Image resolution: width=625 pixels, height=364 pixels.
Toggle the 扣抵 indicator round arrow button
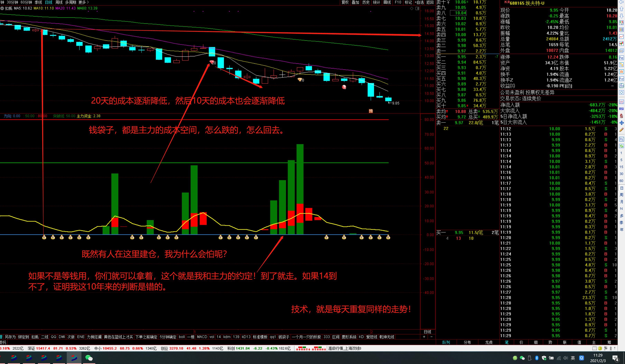point(2,8)
